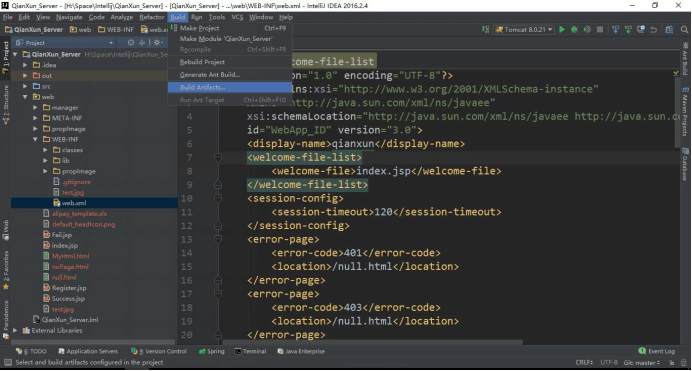Toggle the Favorites tool window tab
The image size is (692, 371).
(6, 270)
